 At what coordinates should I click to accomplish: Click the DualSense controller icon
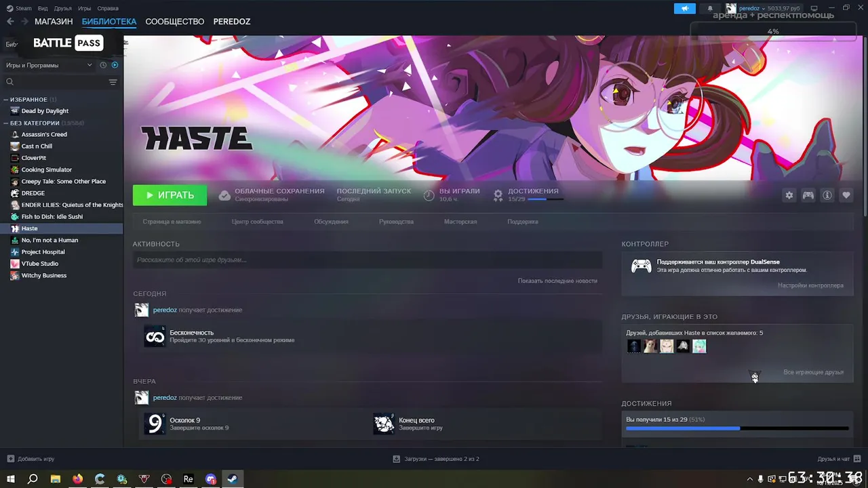pyautogui.click(x=642, y=266)
